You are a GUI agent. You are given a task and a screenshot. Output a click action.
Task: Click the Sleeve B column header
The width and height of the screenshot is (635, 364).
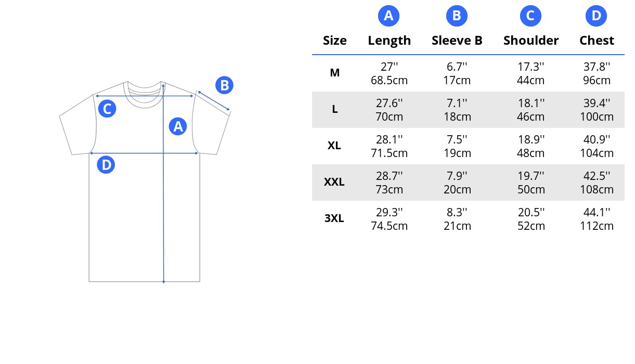tap(457, 41)
